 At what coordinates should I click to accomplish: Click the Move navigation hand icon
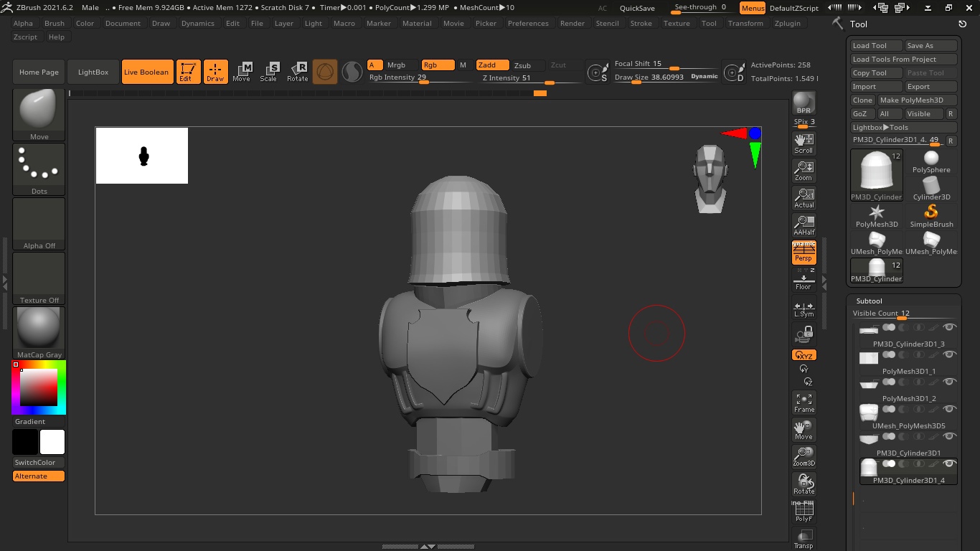(x=804, y=429)
